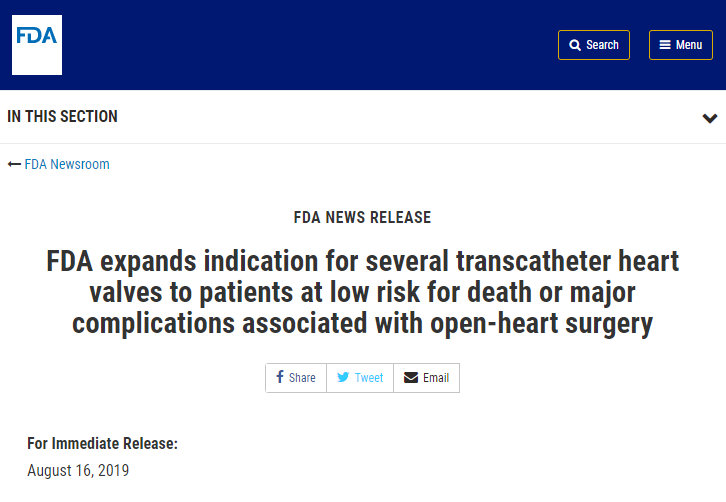Click the August 16, 2019 date
Viewport: 726px width, 502px height.
coord(78,471)
